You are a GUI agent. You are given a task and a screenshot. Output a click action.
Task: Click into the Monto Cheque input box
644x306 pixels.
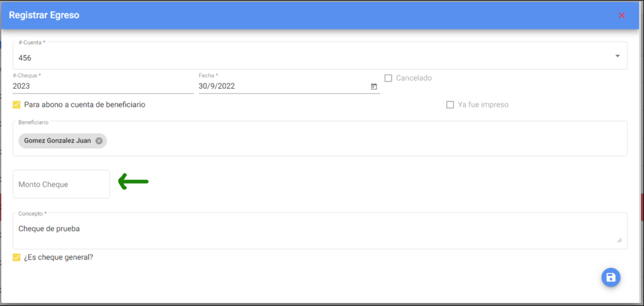coord(61,184)
